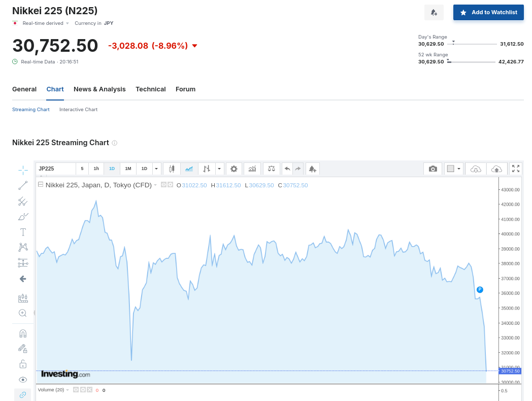
Task: Open Volume (20) indicator dropdown arrow
Action: [x=68, y=390]
